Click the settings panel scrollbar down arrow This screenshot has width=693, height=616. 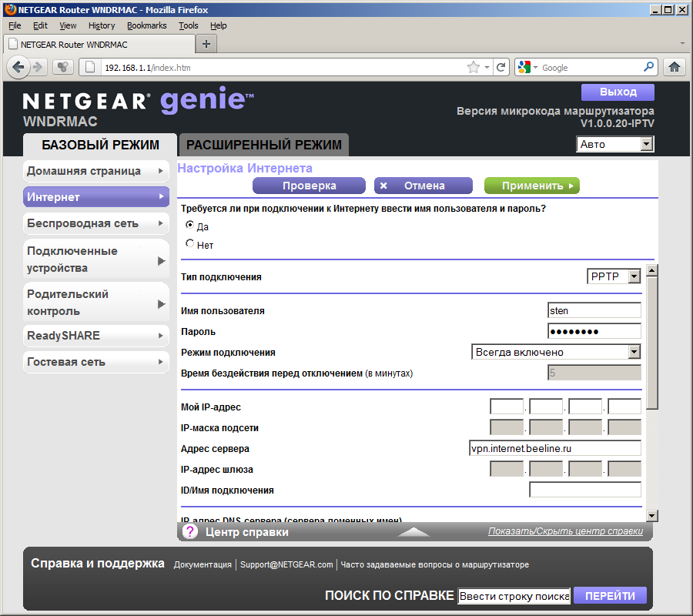(652, 515)
